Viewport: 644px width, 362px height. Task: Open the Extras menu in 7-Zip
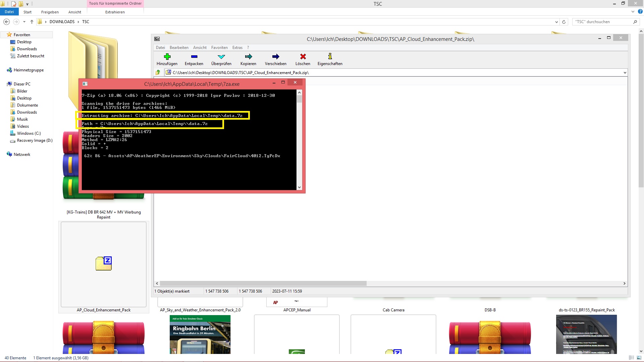[237, 48]
